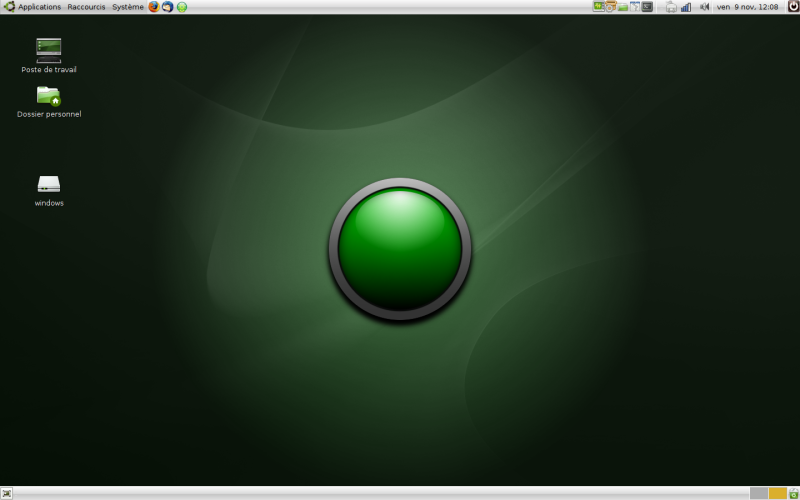Switch to the gray workspace in the switcher
The height and width of the screenshot is (500, 800).
pyautogui.click(x=759, y=493)
